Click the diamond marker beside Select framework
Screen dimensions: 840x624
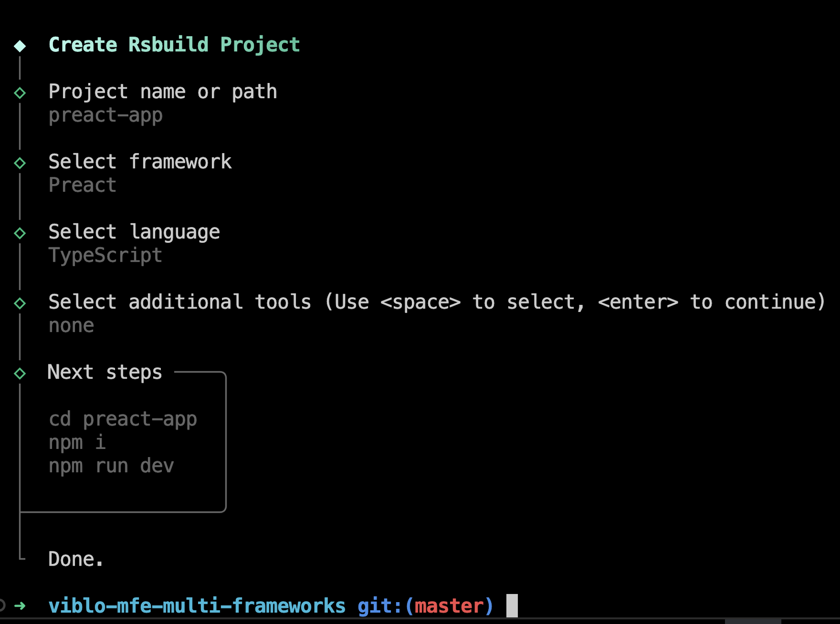[x=20, y=163]
